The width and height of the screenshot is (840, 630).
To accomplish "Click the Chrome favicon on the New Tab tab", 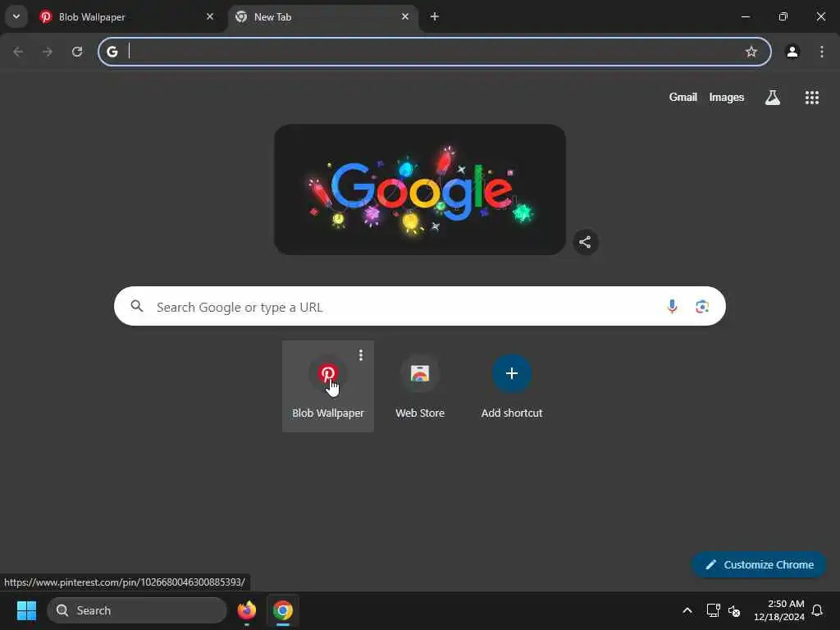I will [x=241, y=16].
